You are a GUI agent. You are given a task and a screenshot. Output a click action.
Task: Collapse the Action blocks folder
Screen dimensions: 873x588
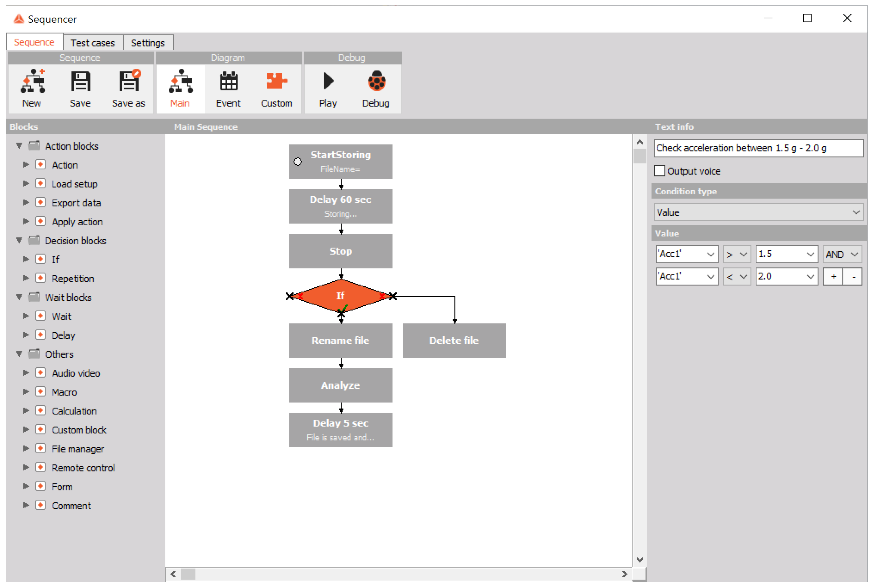click(19, 145)
